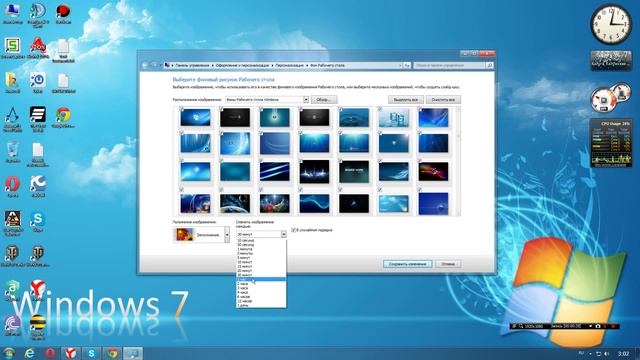
Task: Click the 'Выделить все' button
Action: pos(405,100)
